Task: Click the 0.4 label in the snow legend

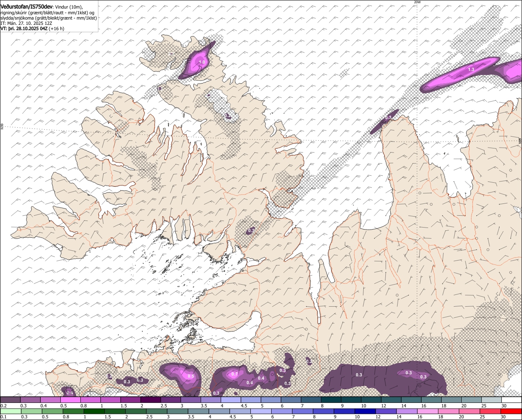Action: coord(44,406)
